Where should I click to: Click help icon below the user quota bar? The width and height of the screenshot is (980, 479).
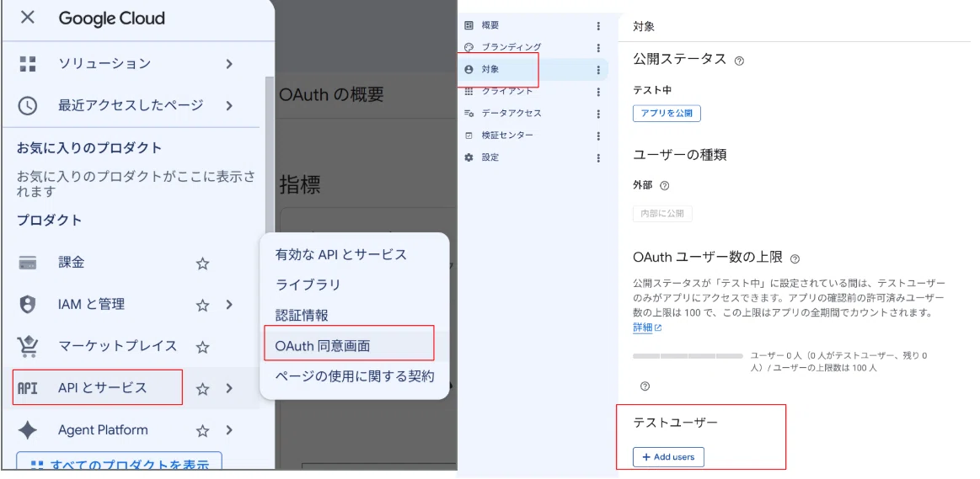645,386
